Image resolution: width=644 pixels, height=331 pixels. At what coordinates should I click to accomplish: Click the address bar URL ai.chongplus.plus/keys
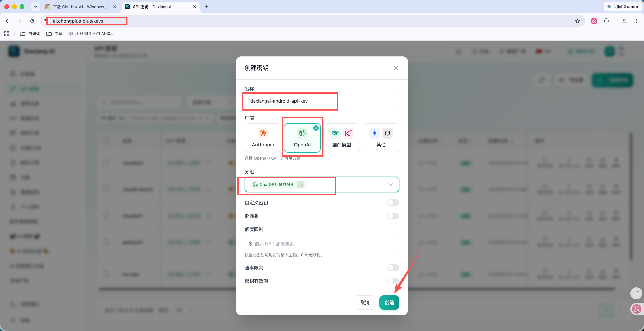78,21
